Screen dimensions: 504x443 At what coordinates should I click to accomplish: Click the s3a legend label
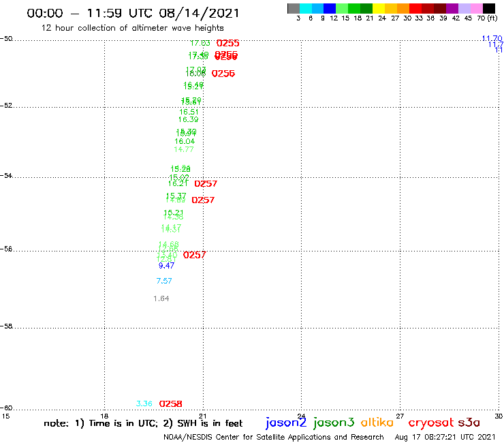point(469,423)
